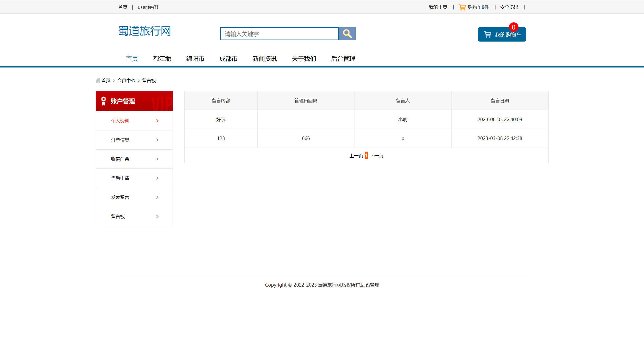Switch to the 新闻资讯 navigation tab
This screenshot has height=346, width=644.
pyautogui.click(x=264, y=59)
